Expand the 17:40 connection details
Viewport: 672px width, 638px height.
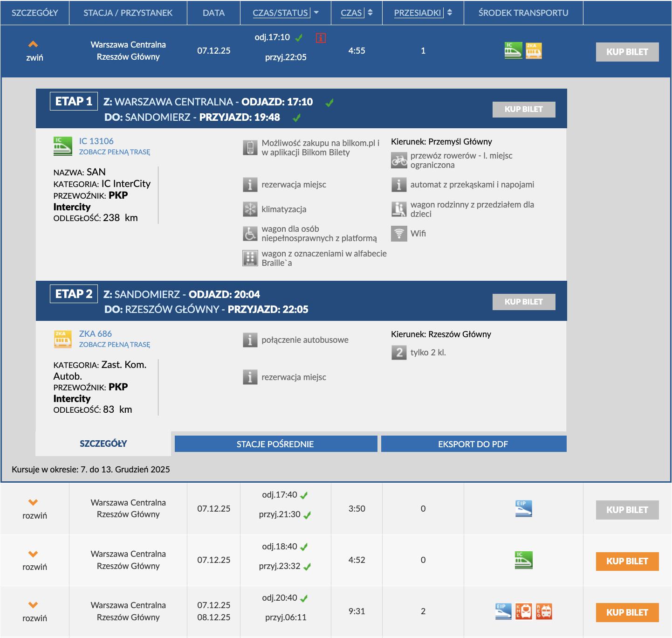pyautogui.click(x=34, y=509)
